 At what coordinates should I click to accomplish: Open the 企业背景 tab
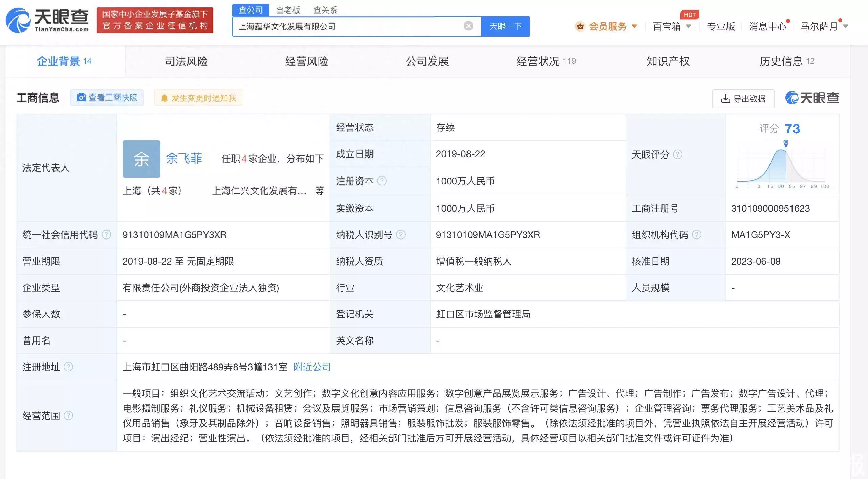(65, 61)
